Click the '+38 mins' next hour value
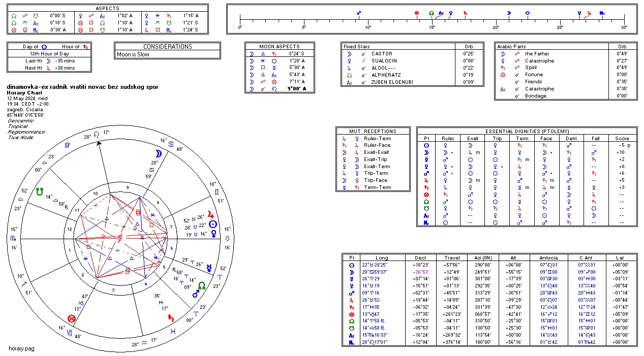 (x=64, y=68)
